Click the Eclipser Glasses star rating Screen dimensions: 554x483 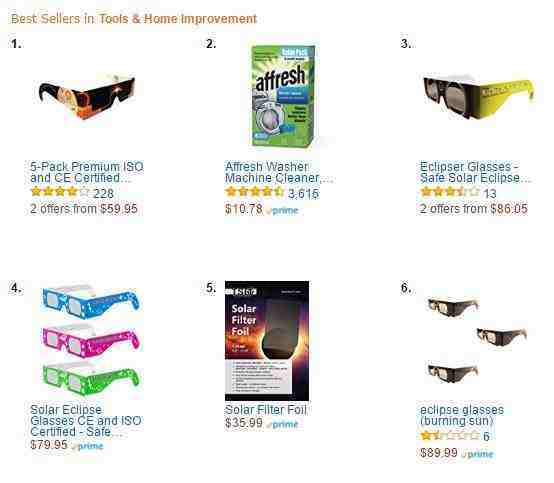(x=450, y=192)
